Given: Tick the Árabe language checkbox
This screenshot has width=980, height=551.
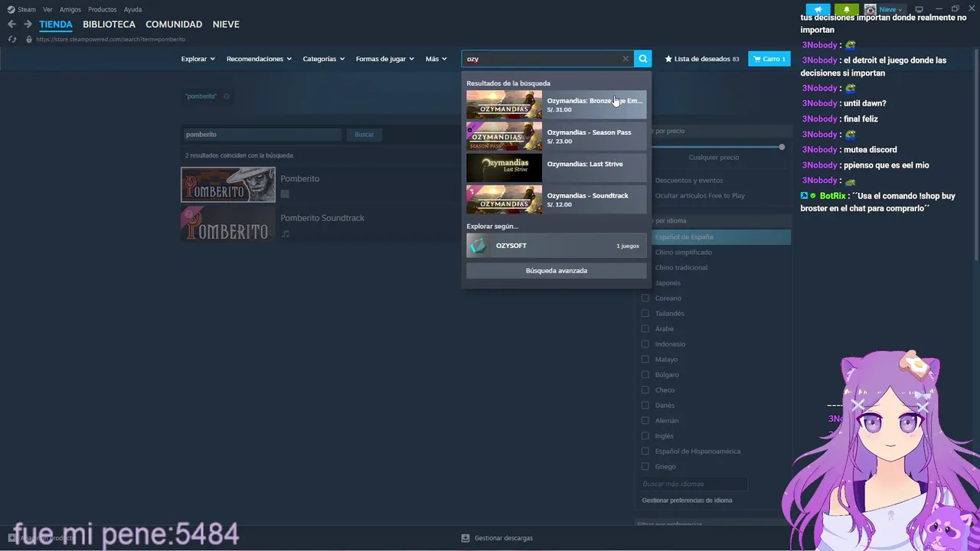Looking at the screenshot, I should [x=645, y=329].
